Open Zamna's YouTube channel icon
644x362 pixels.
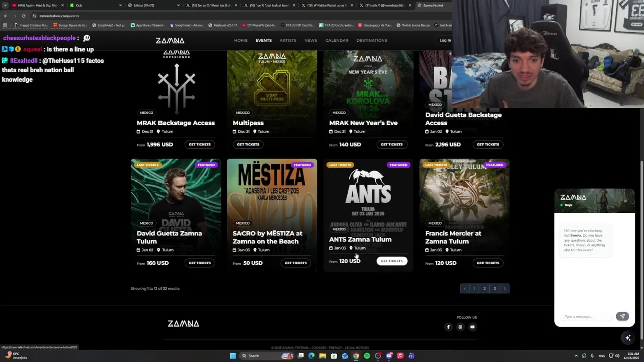(x=472, y=327)
